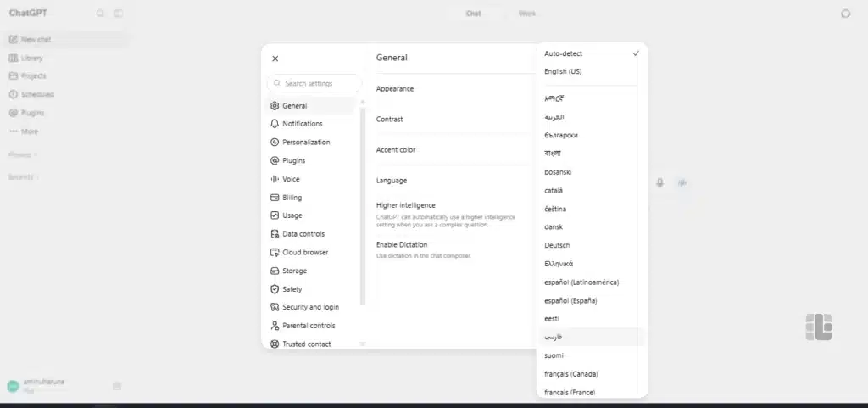Click the ChatGPT logo text

(28, 14)
